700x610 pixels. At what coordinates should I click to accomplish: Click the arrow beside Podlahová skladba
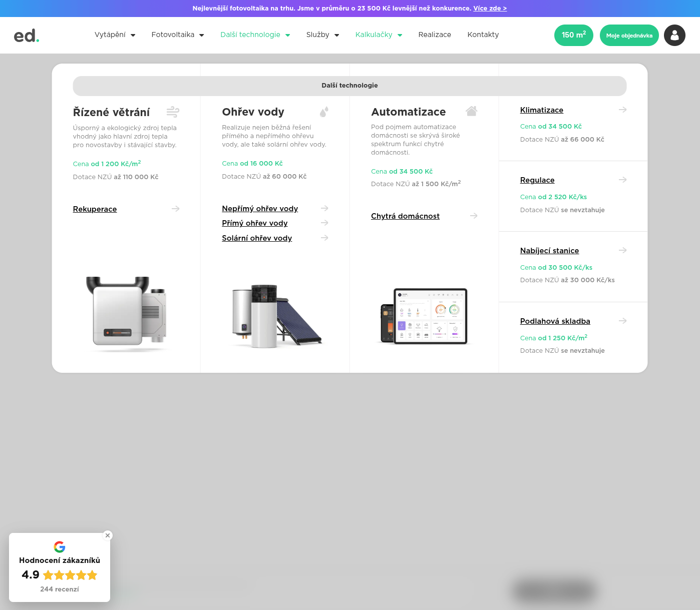tap(622, 321)
